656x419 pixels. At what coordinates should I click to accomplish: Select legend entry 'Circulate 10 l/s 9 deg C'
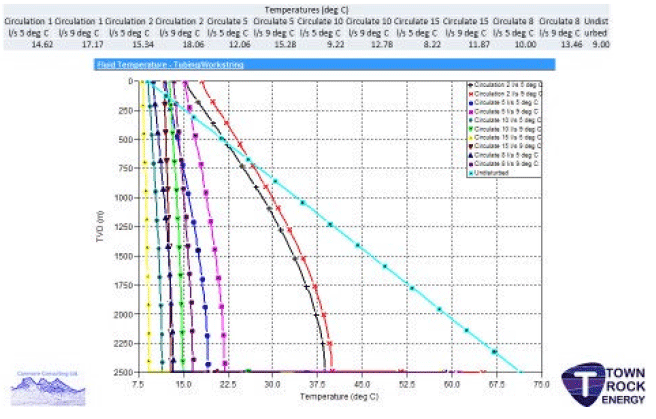click(x=505, y=129)
